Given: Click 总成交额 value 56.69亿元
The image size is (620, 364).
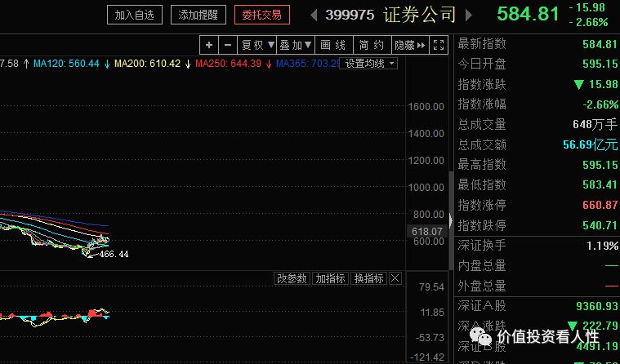Looking at the screenshot, I should coord(591,144).
